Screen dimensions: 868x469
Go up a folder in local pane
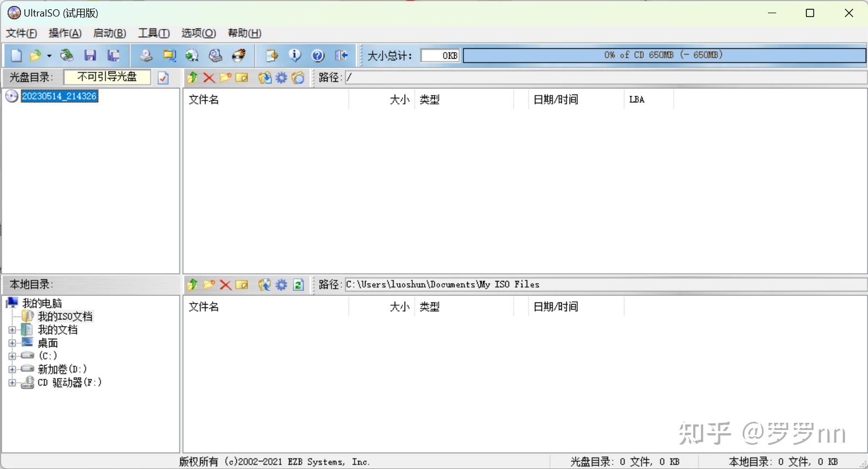(x=192, y=284)
